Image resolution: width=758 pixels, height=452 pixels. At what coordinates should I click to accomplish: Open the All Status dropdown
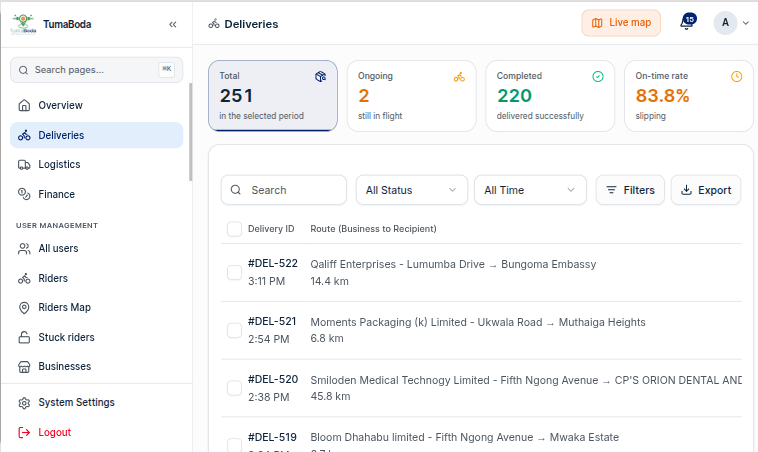coord(412,190)
